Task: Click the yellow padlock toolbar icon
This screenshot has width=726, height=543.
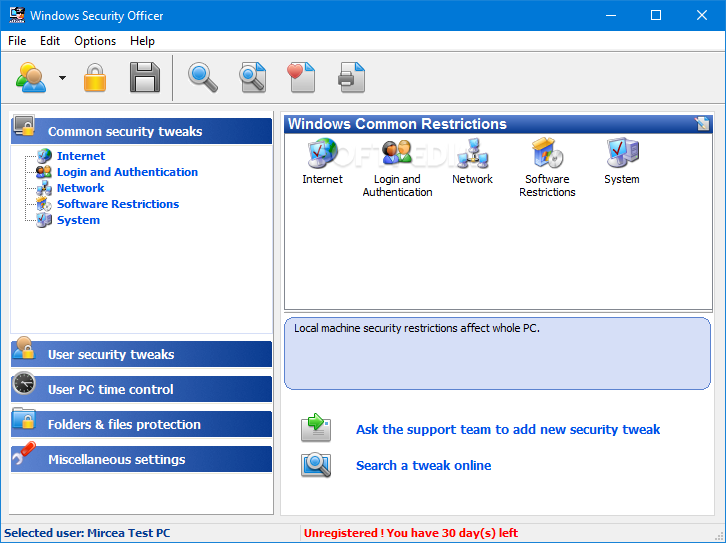Action: tap(95, 77)
